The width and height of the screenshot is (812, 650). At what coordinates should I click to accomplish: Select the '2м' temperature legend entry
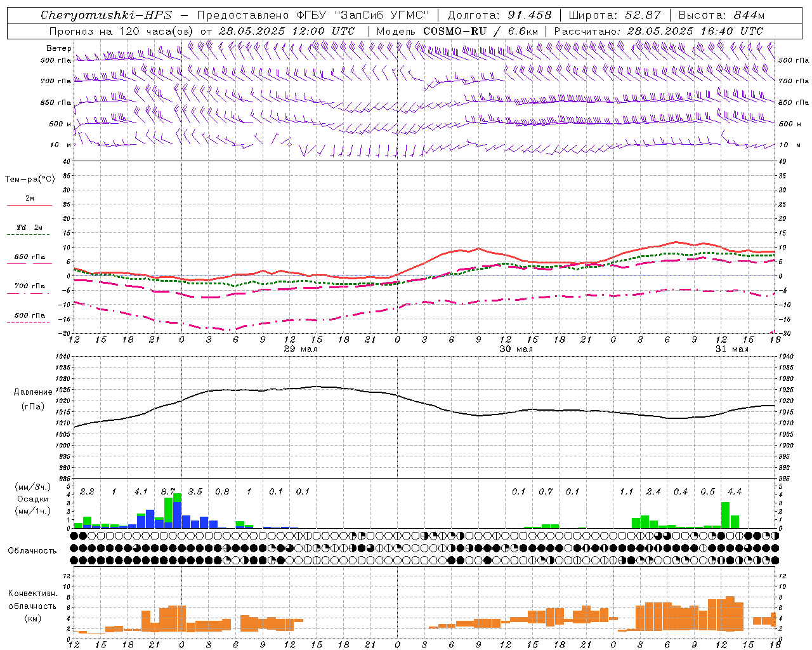pos(30,199)
